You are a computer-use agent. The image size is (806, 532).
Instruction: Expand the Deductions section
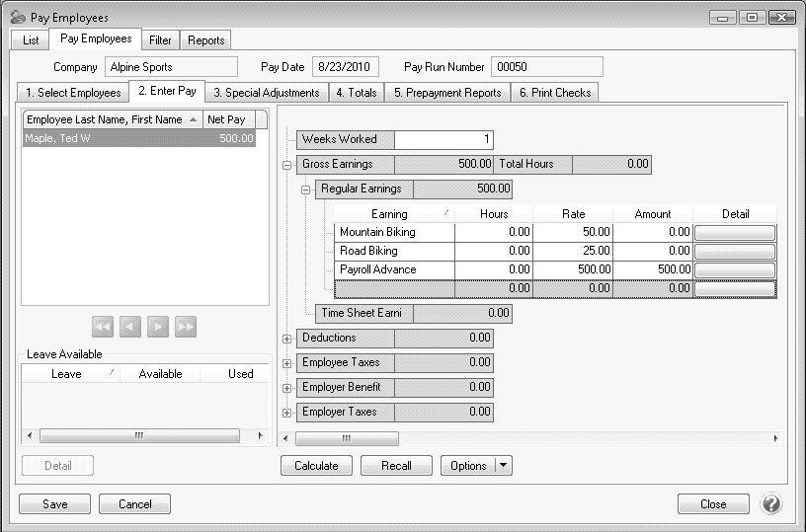[x=287, y=339]
